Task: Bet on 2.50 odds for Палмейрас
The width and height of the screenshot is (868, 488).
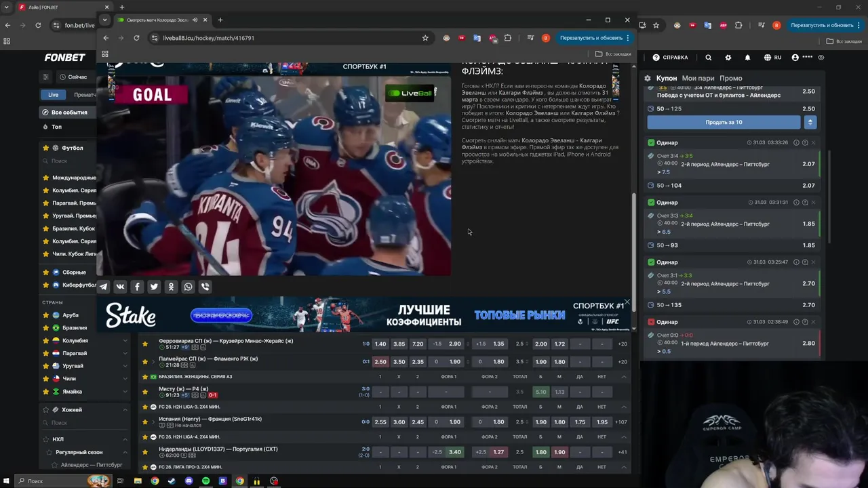Action: (x=380, y=361)
